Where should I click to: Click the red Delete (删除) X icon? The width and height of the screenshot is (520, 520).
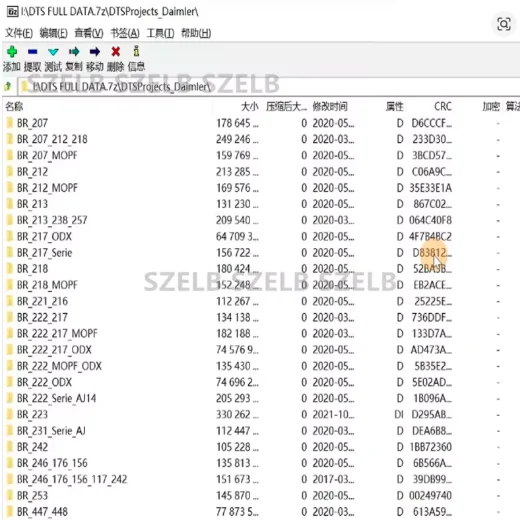point(116,52)
